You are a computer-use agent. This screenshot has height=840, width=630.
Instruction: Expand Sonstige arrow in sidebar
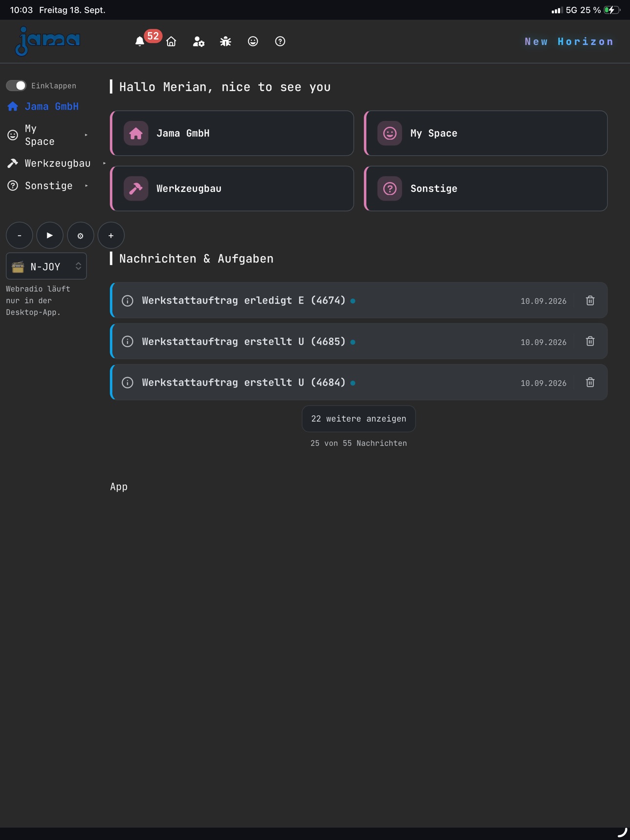(x=86, y=186)
